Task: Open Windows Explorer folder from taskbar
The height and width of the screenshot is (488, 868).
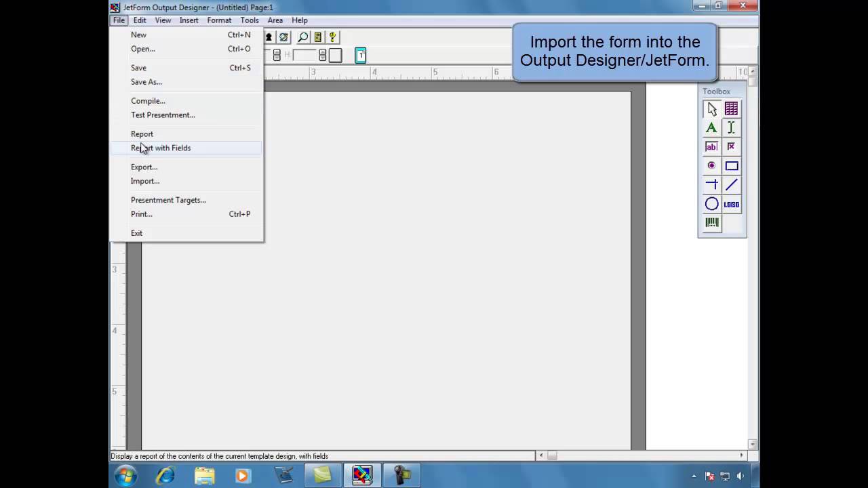Action: pos(204,475)
